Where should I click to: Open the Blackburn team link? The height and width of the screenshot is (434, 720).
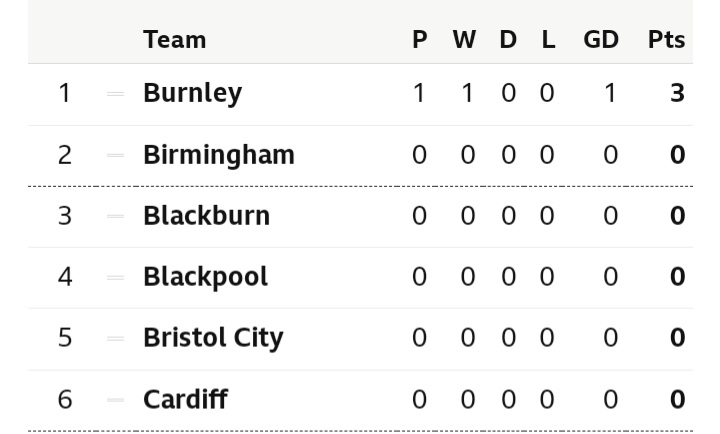pyautogui.click(x=206, y=216)
